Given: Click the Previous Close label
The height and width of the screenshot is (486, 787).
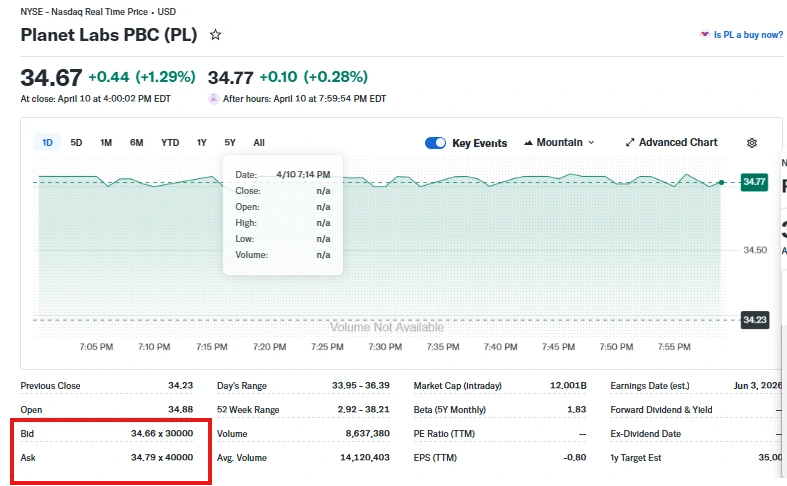Looking at the screenshot, I should (50, 386).
